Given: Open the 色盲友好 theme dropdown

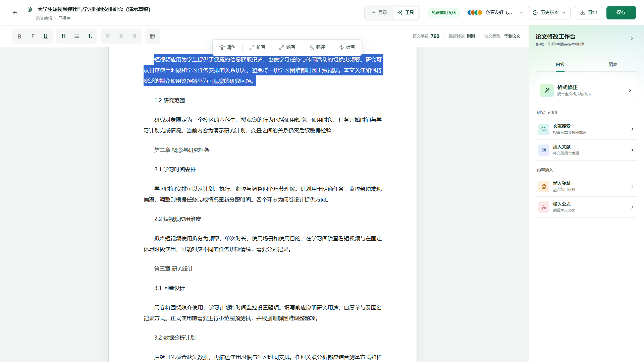Looking at the screenshot, I should tap(495, 13).
